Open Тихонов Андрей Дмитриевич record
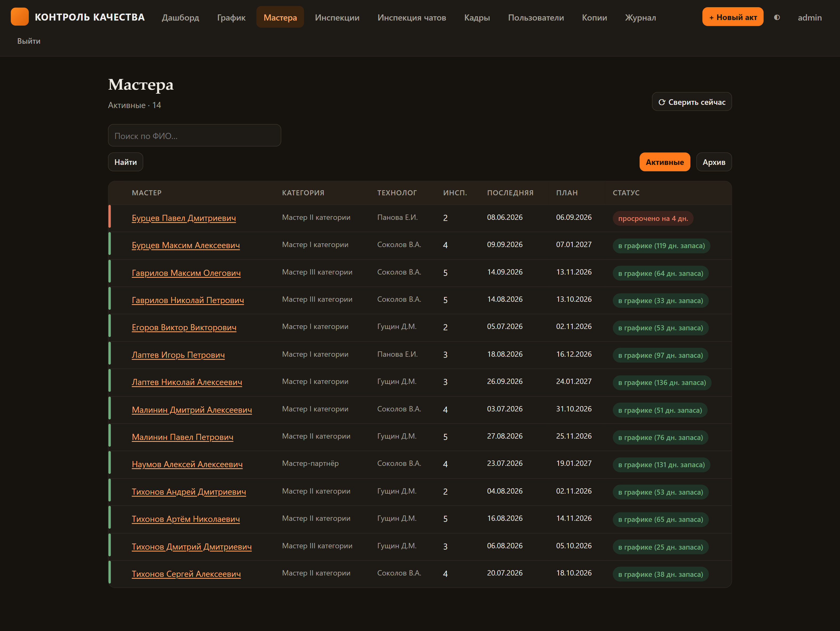Image resolution: width=840 pixels, height=631 pixels. coord(189,492)
